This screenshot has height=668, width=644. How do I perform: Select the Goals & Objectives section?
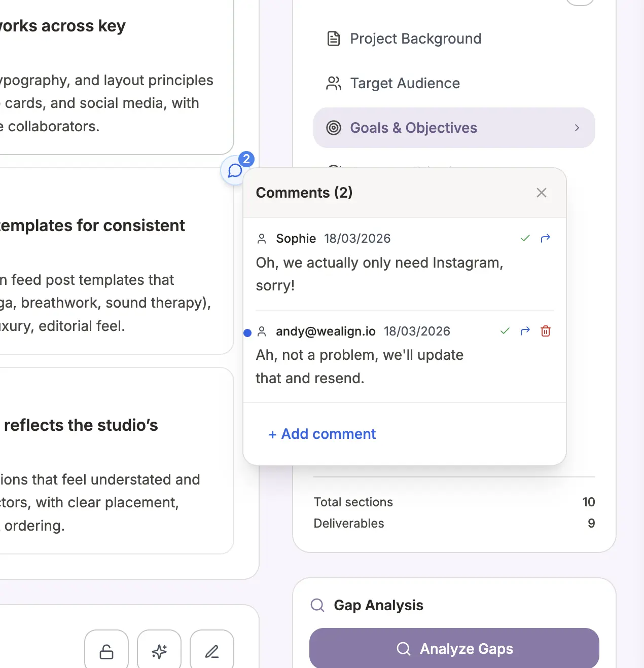pyautogui.click(x=413, y=128)
